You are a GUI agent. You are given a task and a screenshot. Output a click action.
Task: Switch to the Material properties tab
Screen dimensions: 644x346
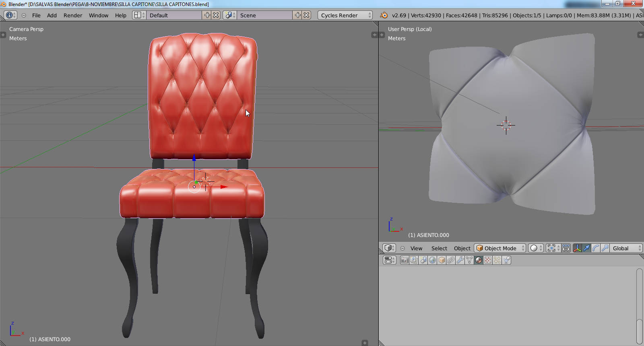479,260
